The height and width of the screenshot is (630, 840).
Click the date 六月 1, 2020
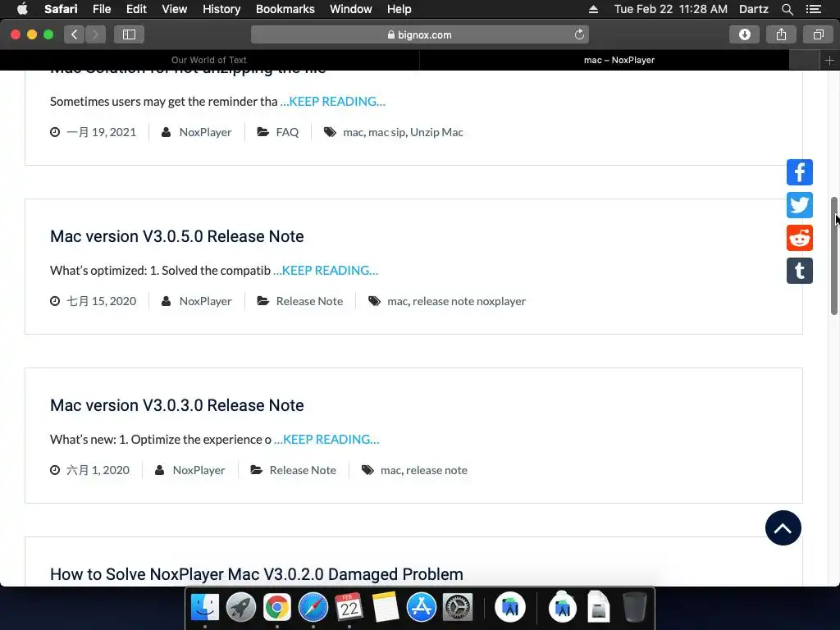pos(98,470)
